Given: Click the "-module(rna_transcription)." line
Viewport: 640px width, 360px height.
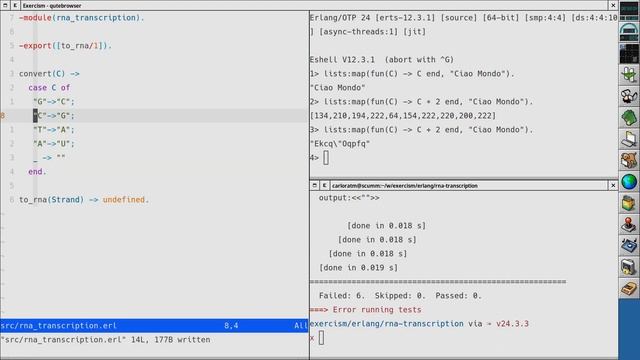Looking at the screenshot, I should [82, 18].
